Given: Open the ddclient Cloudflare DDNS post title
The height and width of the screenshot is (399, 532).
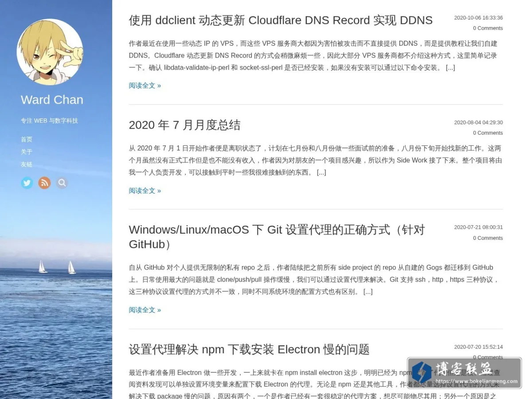Looking at the screenshot, I should [281, 20].
